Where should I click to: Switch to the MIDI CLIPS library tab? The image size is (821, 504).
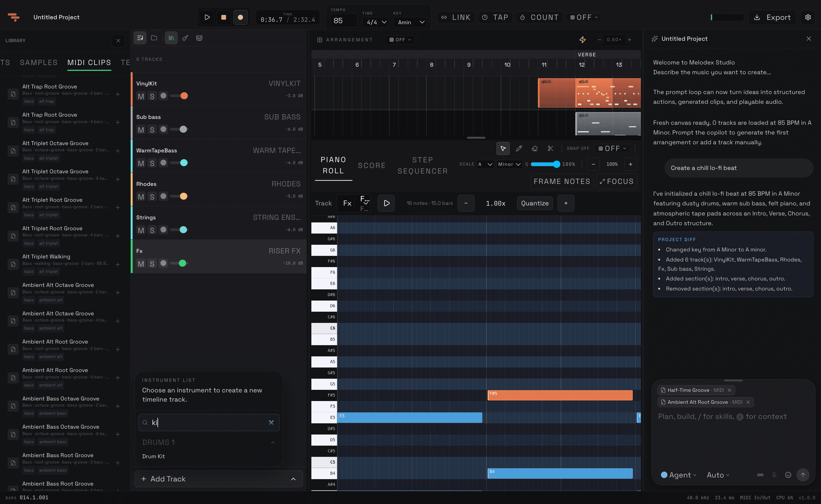tap(89, 62)
